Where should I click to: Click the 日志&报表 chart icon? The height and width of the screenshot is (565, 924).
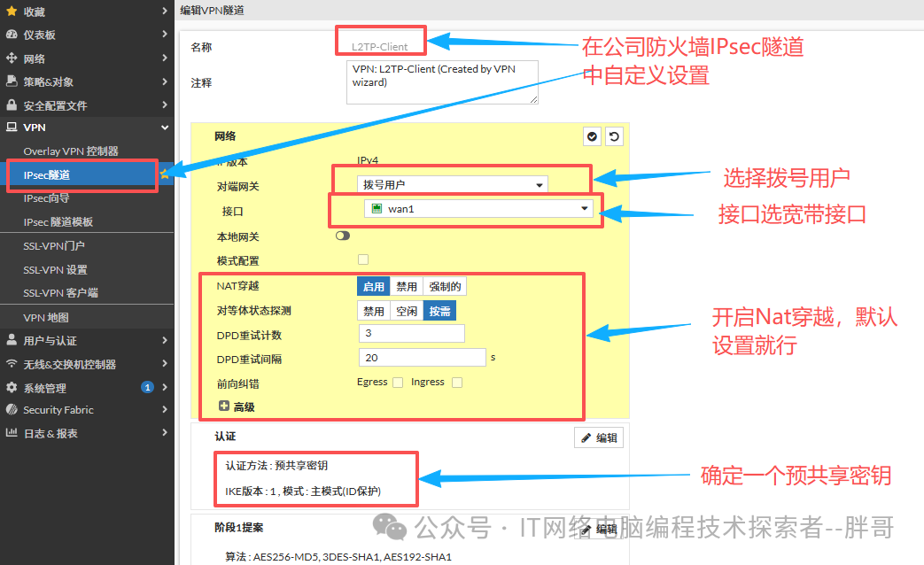coord(12,433)
